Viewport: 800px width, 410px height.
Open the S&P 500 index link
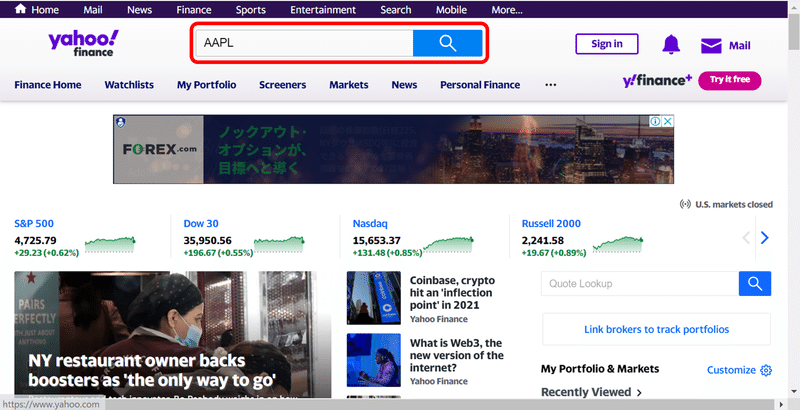point(34,223)
